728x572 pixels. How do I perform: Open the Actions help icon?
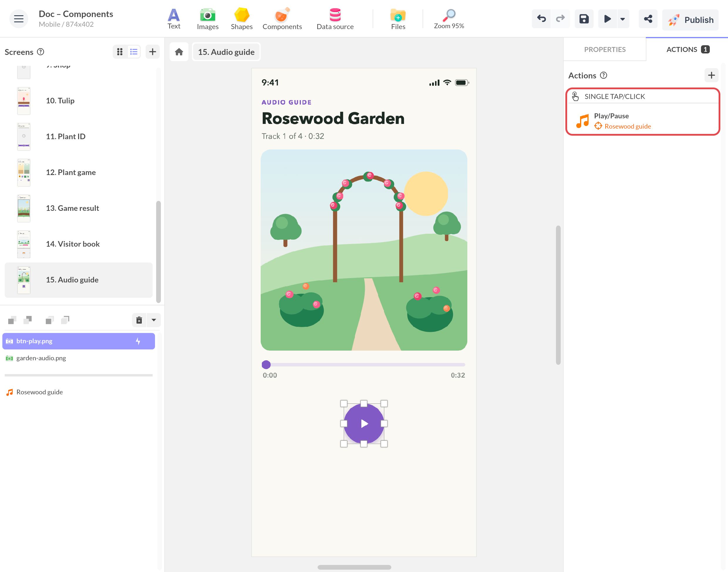(604, 75)
